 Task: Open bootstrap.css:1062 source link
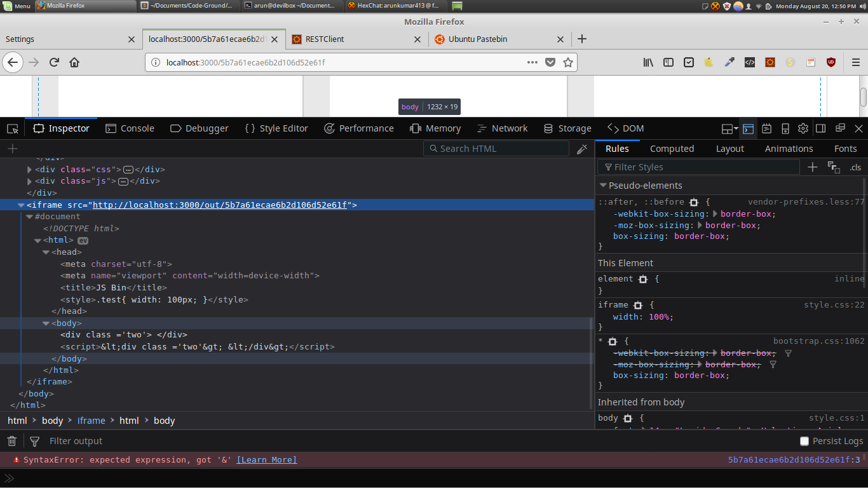pyautogui.click(x=819, y=341)
